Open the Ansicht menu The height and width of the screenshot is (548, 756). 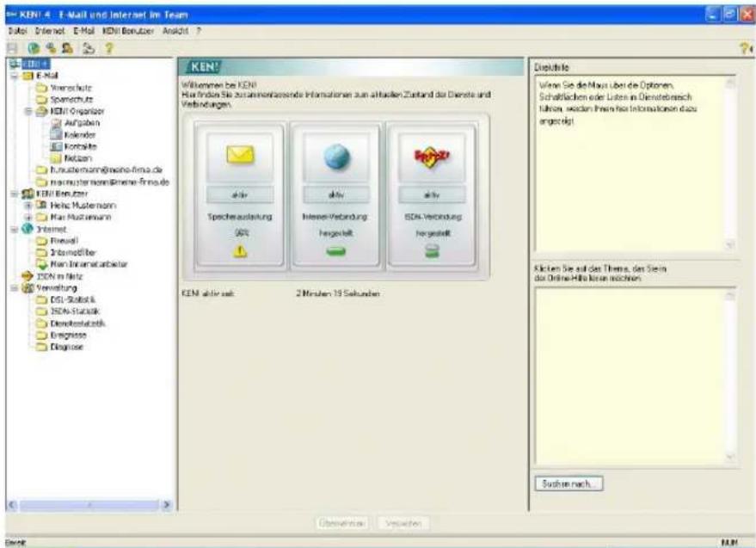[175, 31]
